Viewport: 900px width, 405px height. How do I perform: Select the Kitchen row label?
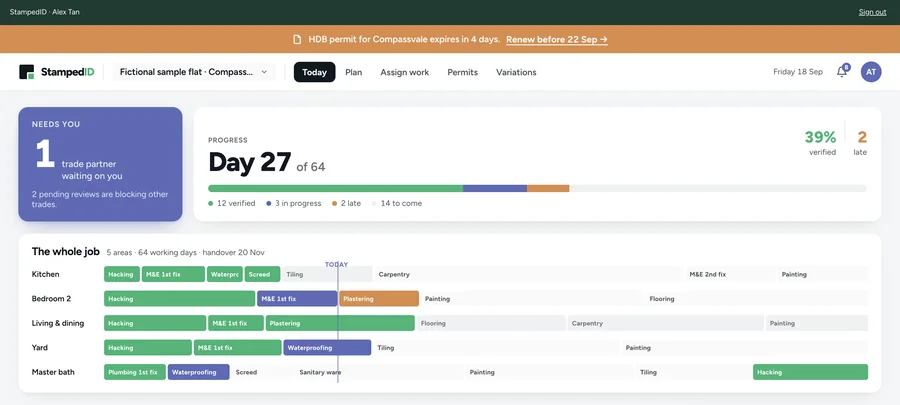[45, 274]
